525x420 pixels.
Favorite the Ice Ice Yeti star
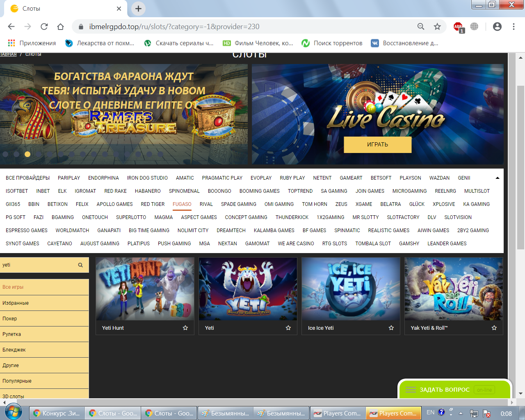(391, 328)
